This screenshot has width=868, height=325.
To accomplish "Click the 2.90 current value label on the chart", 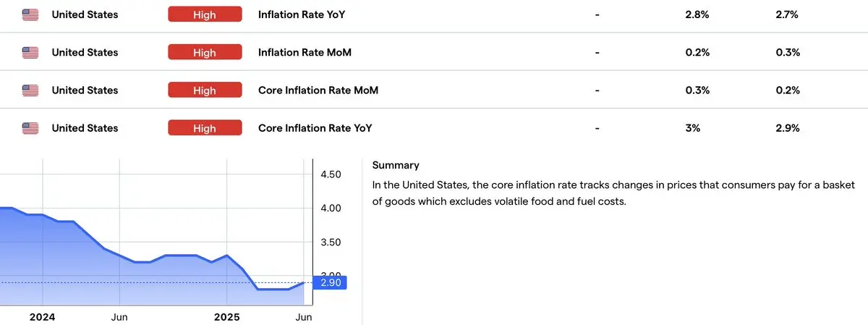I will [x=330, y=282].
